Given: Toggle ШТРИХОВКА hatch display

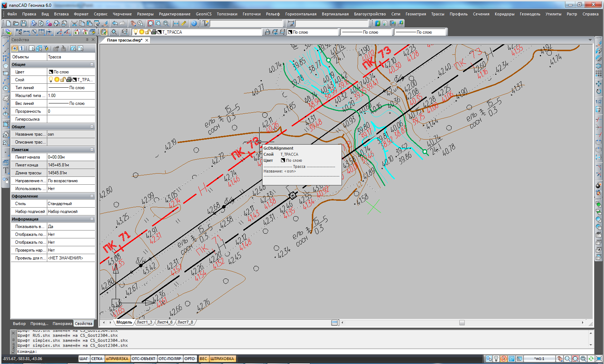Looking at the screenshot, I should coord(222,359).
